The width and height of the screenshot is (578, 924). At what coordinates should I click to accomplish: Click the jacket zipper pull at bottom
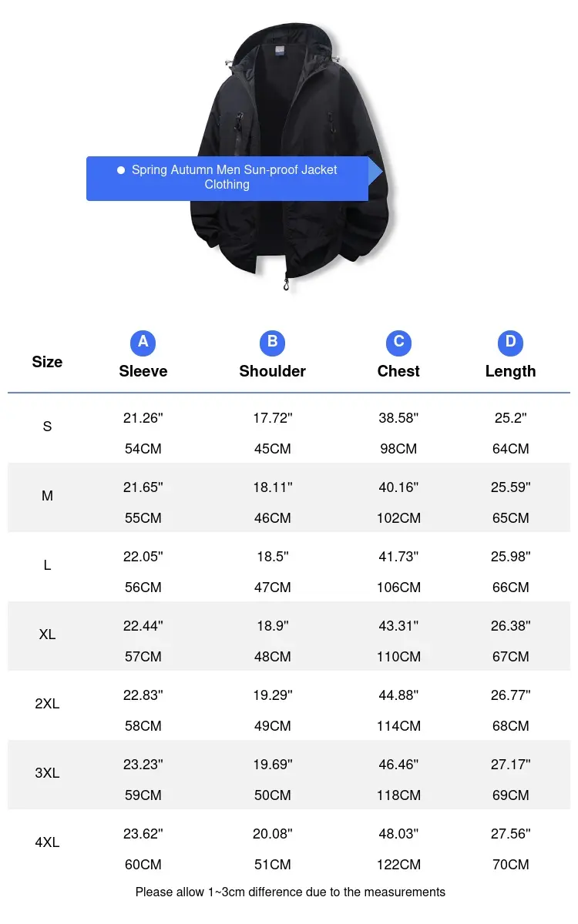pyautogui.click(x=287, y=285)
